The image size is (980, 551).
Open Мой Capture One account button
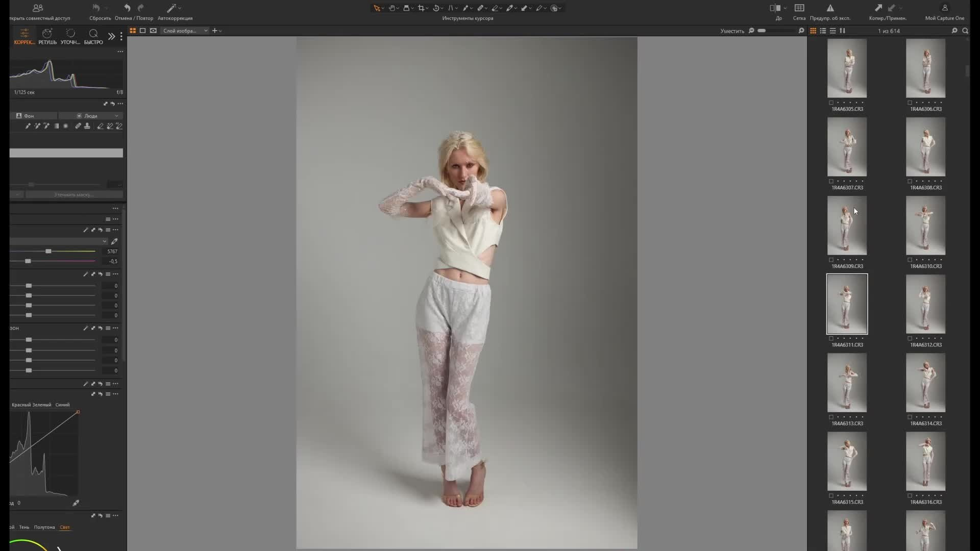[x=944, y=8]
